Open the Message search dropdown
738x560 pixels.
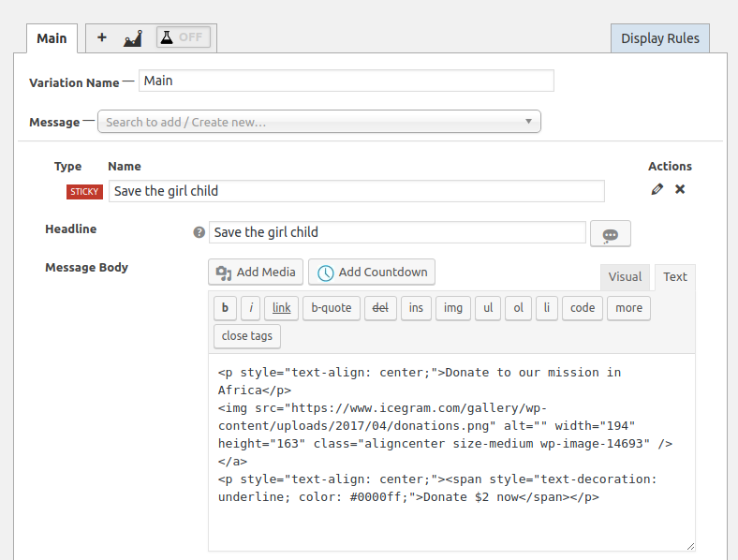click(x=319, y=122)
